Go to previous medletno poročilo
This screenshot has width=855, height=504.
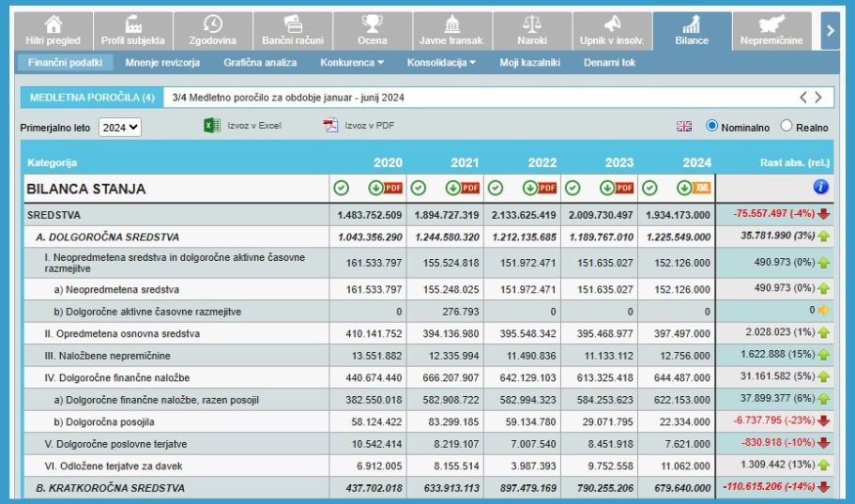(x=803, y=98)
